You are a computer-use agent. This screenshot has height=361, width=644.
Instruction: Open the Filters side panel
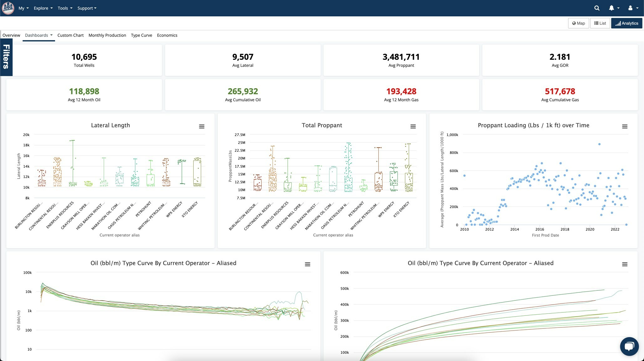pos(6,57)
